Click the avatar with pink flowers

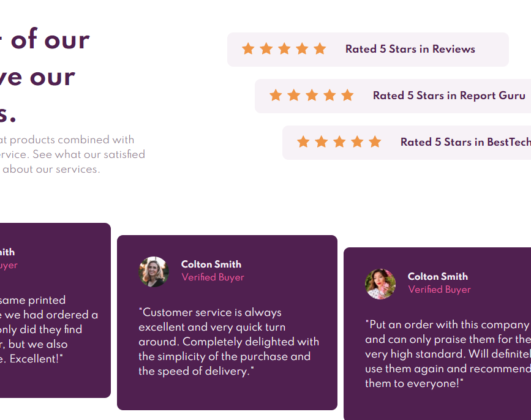[380, 283]
